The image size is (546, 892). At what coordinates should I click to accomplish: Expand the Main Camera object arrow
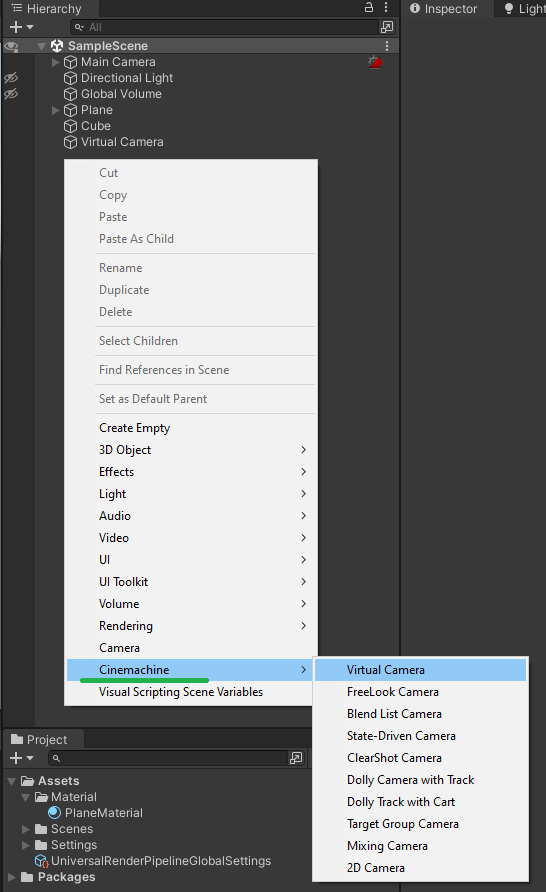click(55, 62)
